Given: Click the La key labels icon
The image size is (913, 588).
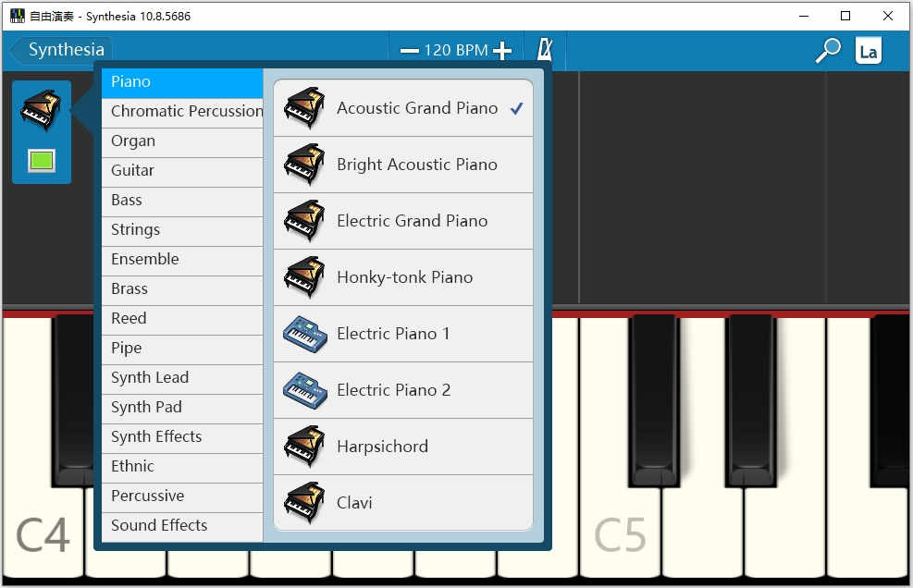Looking at the screenshot, I should pyautogui.click(x=869, y=51).
